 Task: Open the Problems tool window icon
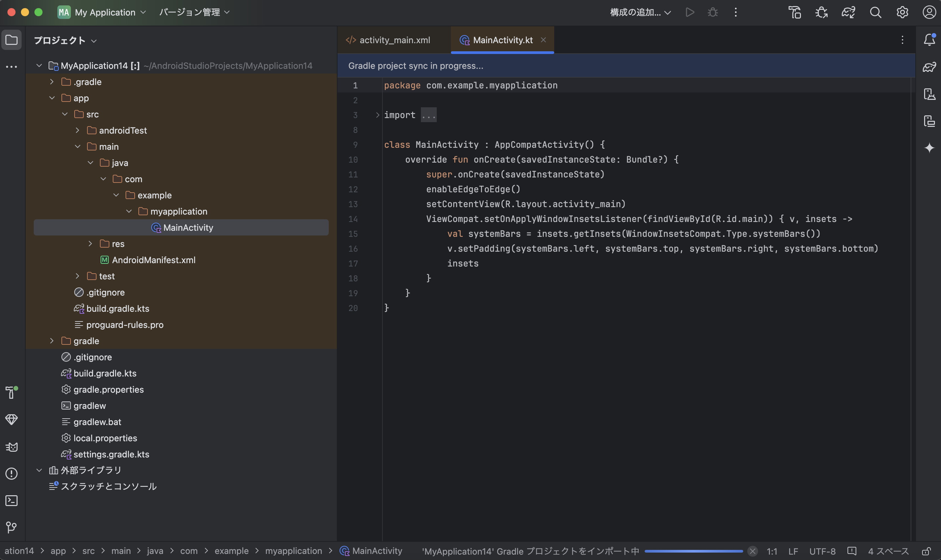(x=11, y=473)
